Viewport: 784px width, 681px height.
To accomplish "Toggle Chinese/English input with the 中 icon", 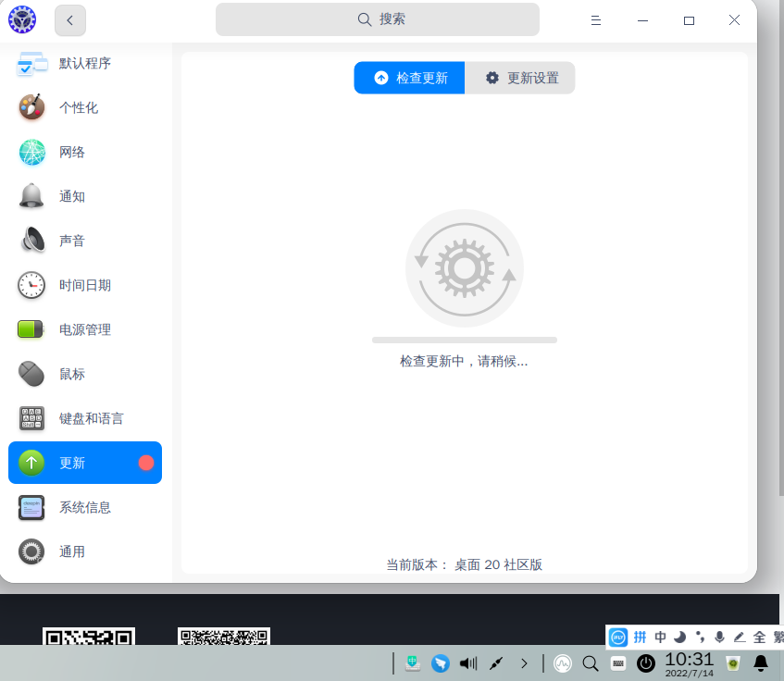I will pyautogui.click(x=659, y=637).
